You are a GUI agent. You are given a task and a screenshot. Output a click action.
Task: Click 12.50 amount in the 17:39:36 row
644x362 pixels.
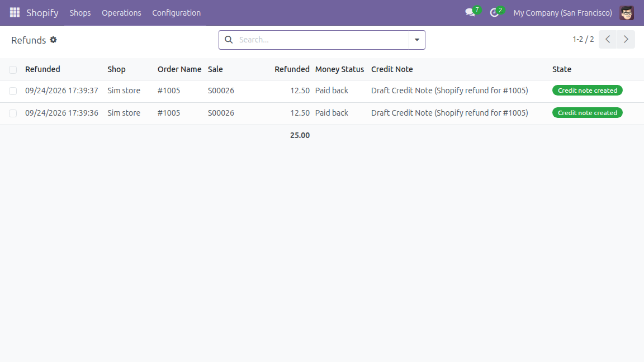point(300,113)
